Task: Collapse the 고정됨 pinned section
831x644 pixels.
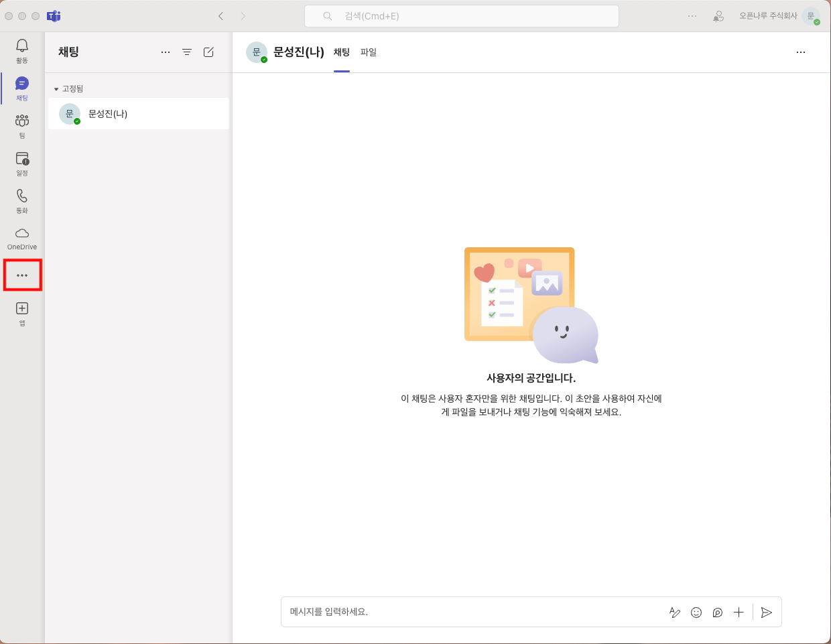Action: [56, 89]
